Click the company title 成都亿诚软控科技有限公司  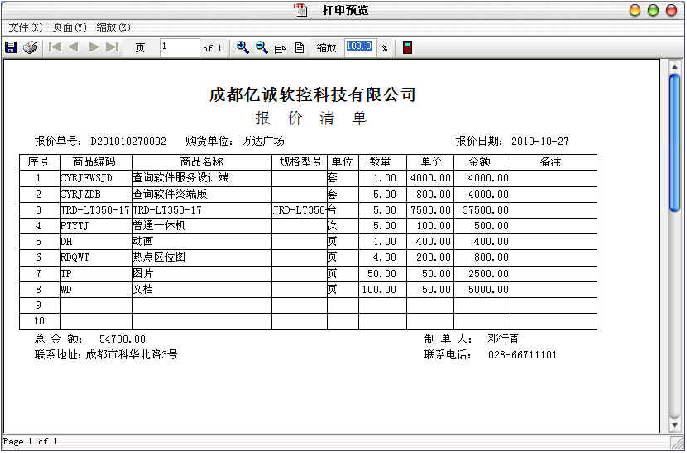[x=312, y=94]
